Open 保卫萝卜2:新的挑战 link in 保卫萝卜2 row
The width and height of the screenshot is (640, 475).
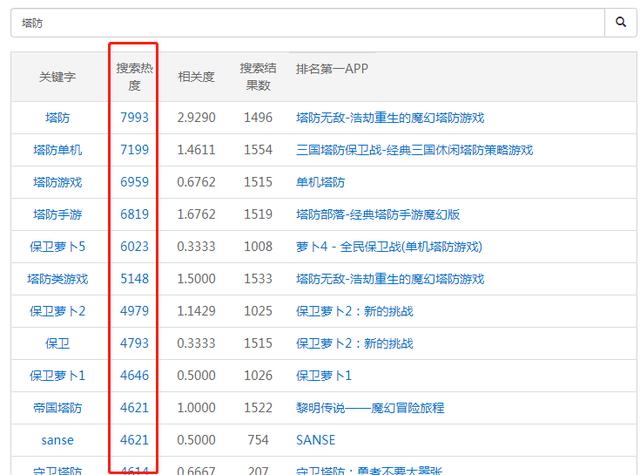(355, 311)
